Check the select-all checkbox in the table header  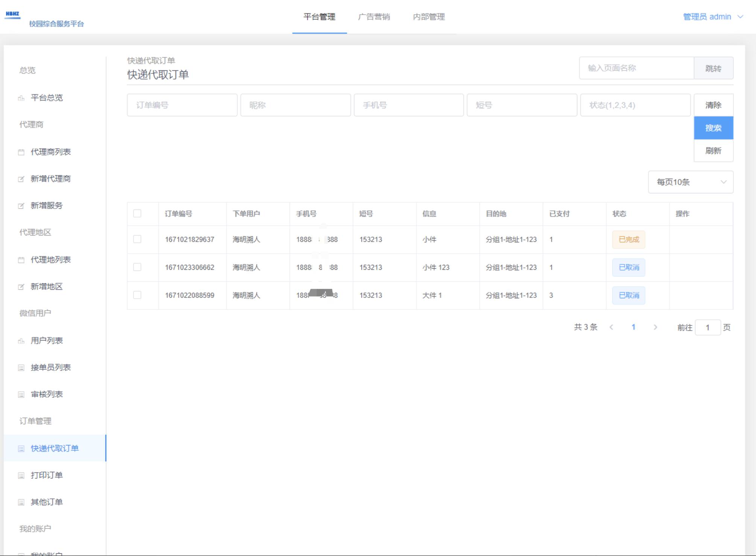[x=137, y=213]
